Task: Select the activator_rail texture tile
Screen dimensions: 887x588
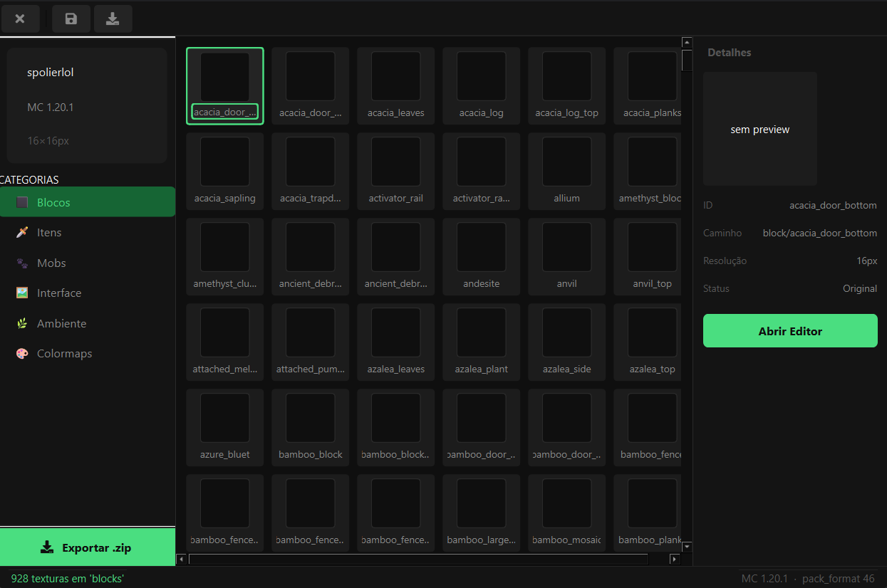Action: [x=396, y=172]
